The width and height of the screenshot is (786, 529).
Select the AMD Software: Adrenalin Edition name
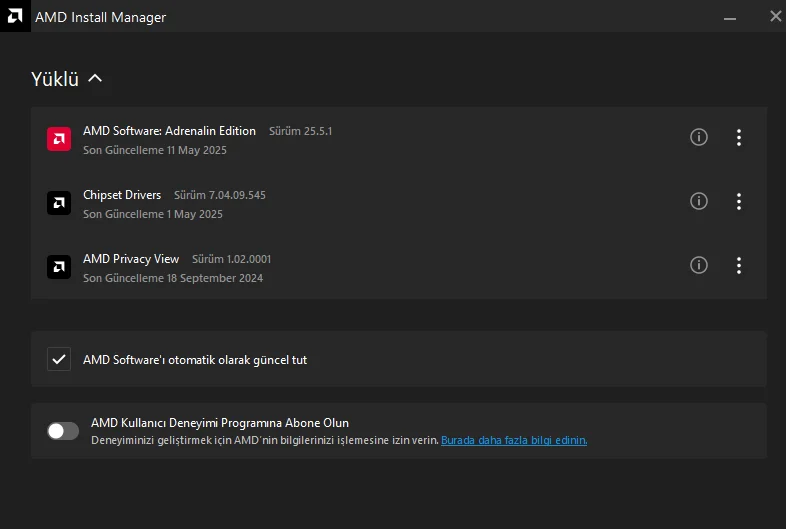[169, 131]
